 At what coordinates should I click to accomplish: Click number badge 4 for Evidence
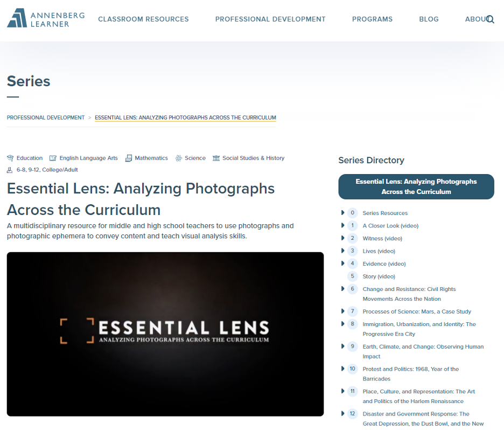(353, 263)
